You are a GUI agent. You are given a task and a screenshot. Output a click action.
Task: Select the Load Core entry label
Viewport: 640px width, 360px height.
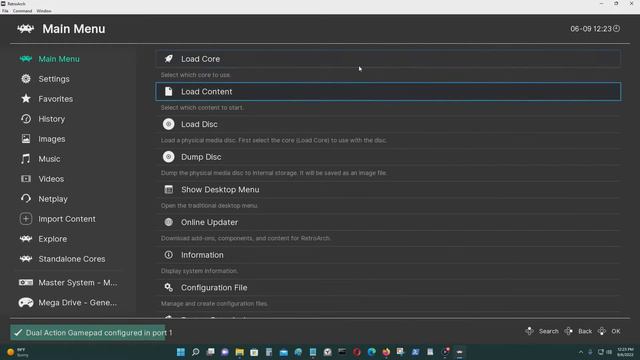pyautogui.click(x=200, y=59)
